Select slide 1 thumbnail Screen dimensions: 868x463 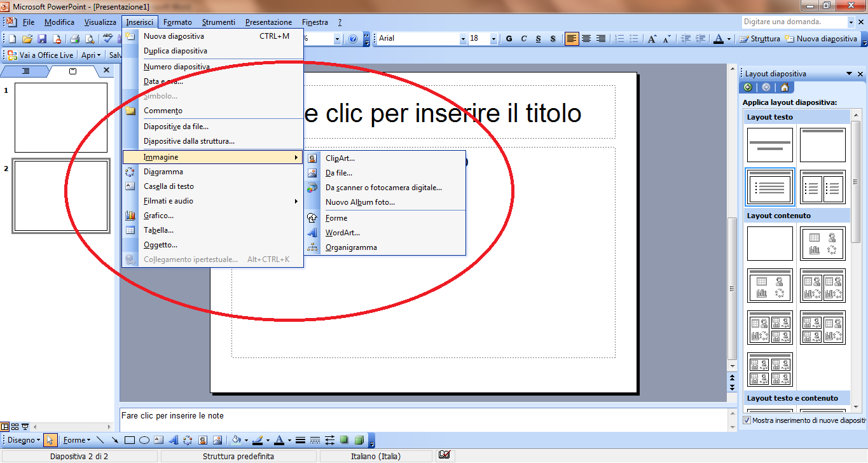pos(61,118)
